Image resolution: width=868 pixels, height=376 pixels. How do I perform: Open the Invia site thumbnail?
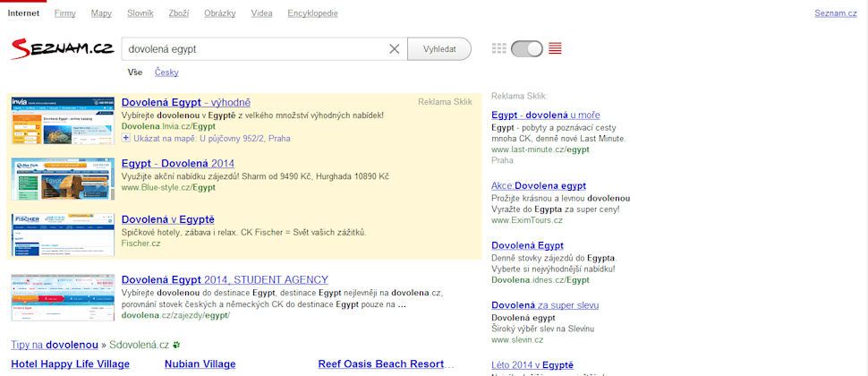pyautogui.click(x=64, y=121)
